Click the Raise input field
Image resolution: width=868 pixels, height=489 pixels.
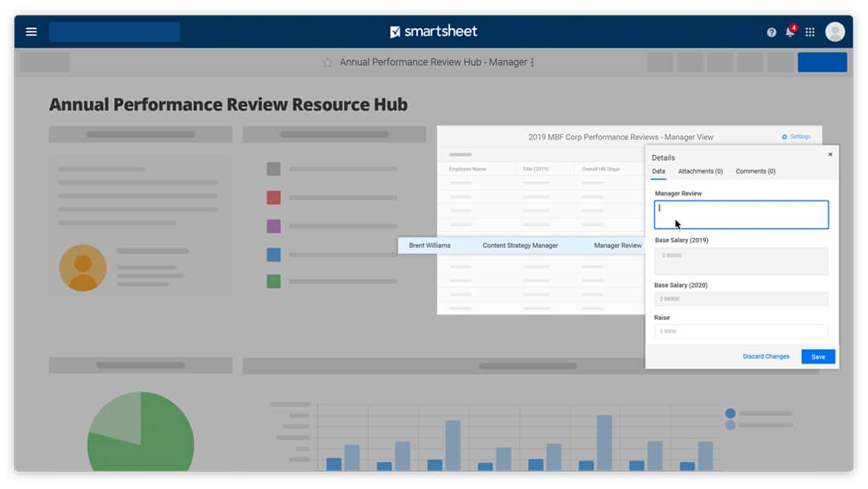(x=741, y=331)
